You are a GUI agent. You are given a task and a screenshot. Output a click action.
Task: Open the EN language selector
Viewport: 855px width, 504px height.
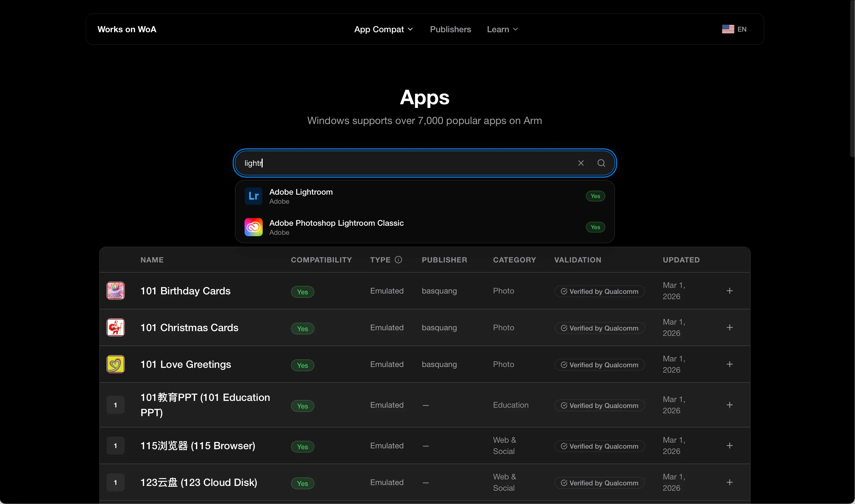point(734,29)
